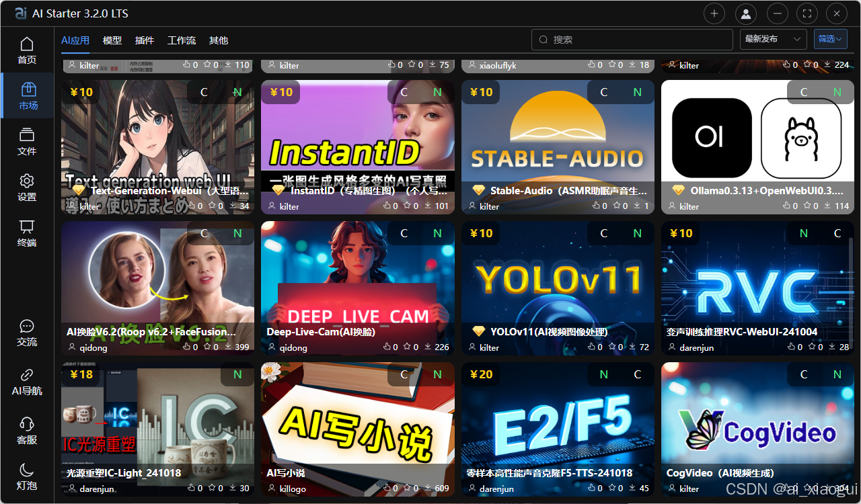Click the thumbs-up icon on Deep-Live-Cam card
861x504 pixels.
[387, 347]
